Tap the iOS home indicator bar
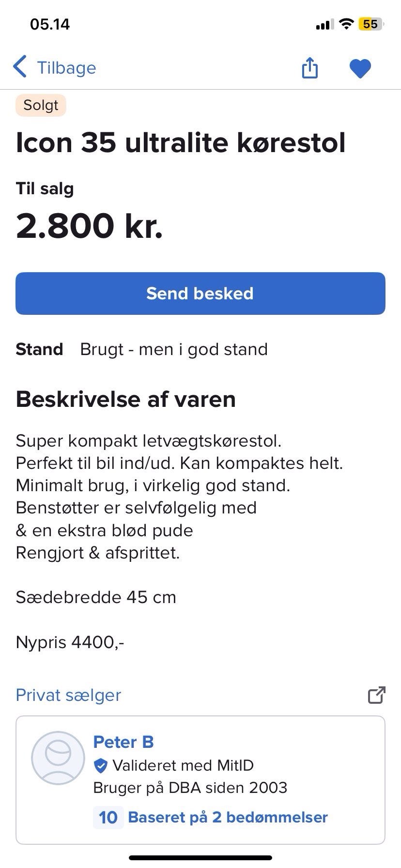The height and width of the screenshot is (868, 401). pos(200,857)
